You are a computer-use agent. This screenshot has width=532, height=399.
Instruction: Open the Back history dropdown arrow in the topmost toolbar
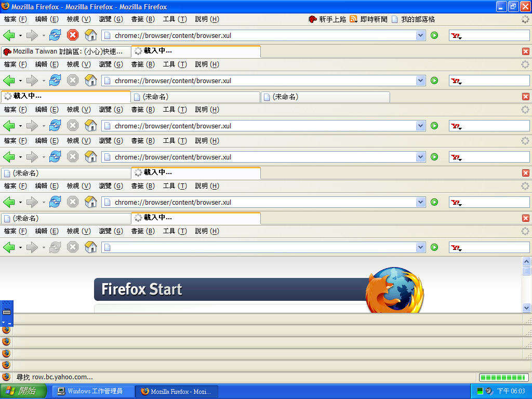coord(20,36)
